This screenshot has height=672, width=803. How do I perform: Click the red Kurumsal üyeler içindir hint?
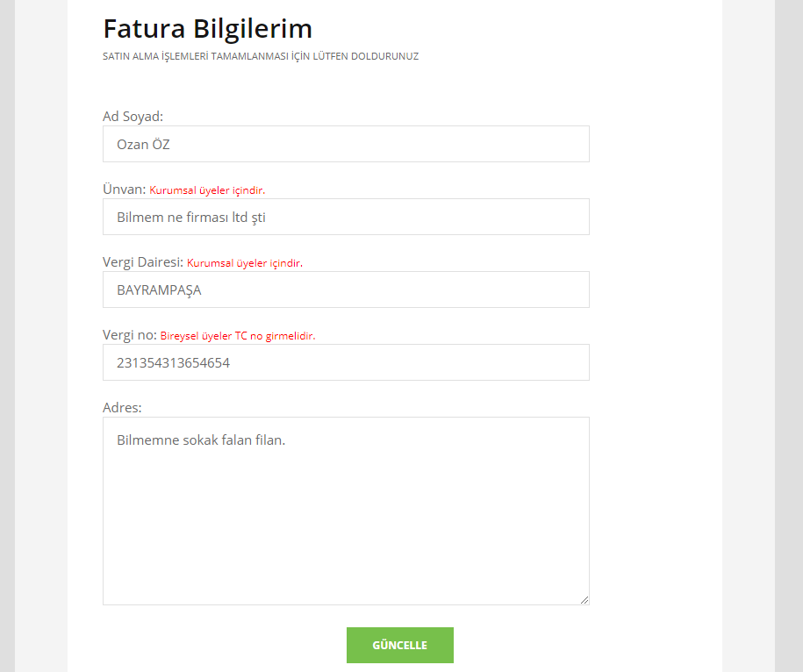pos(207,189)
